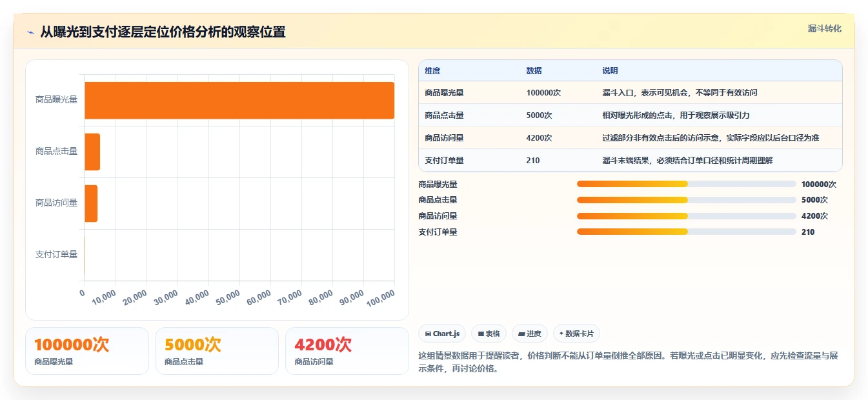The image size is (868, 400).
Task: Click the 商品访问量 progress bar
Action: [x=687, y=216]
